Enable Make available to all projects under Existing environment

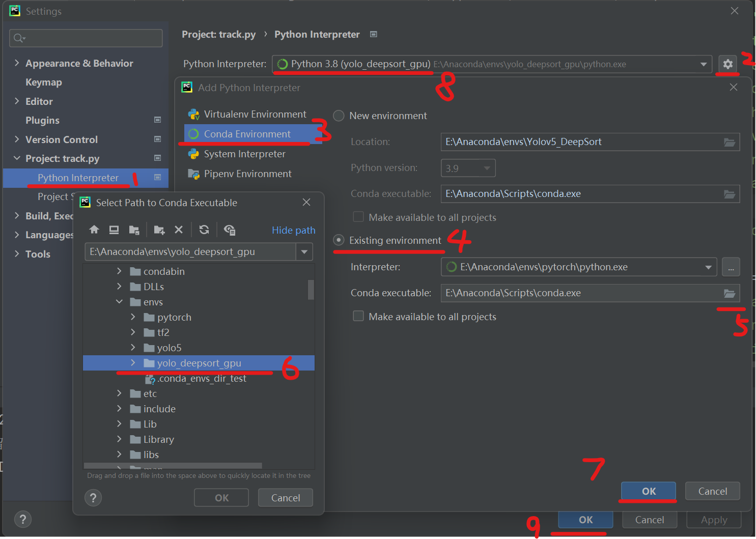(x=358, y=316)
